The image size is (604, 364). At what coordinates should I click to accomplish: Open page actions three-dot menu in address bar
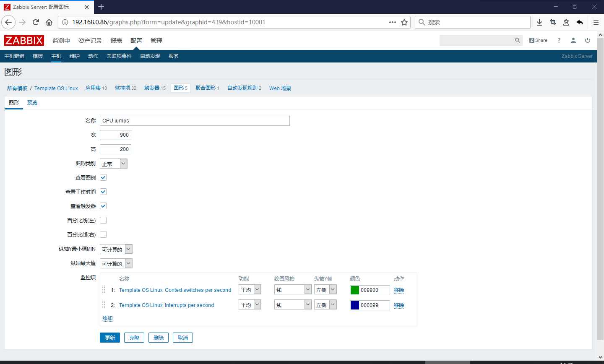pyautogui.click(x=393, y=22)
